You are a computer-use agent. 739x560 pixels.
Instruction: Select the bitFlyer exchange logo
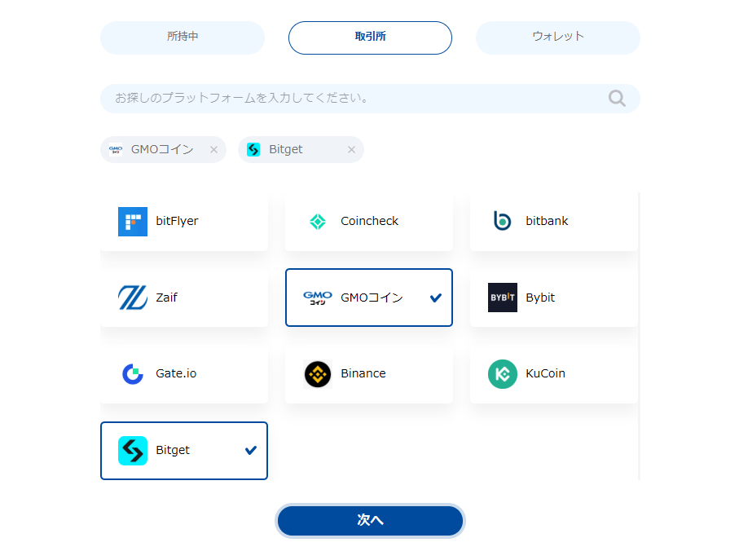(x=133, y=222)
